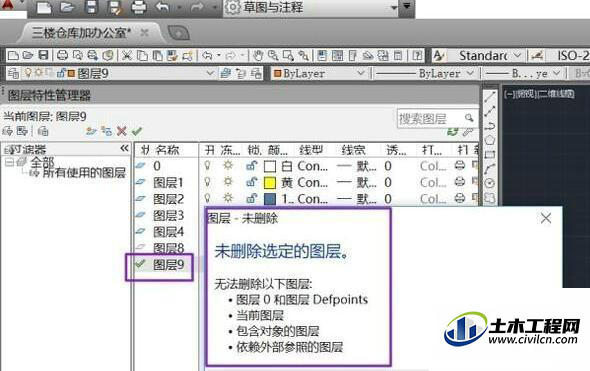The height and width of the screenshot is (371, 590).
Task: Click the Help question mark icon
Action: tap(417, 56)
